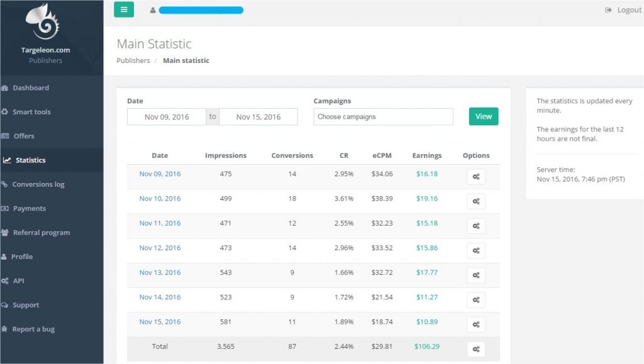Open Conversions log in the sidebar
Viewport: 644px width, 364px height.
[x=38, y=184]
